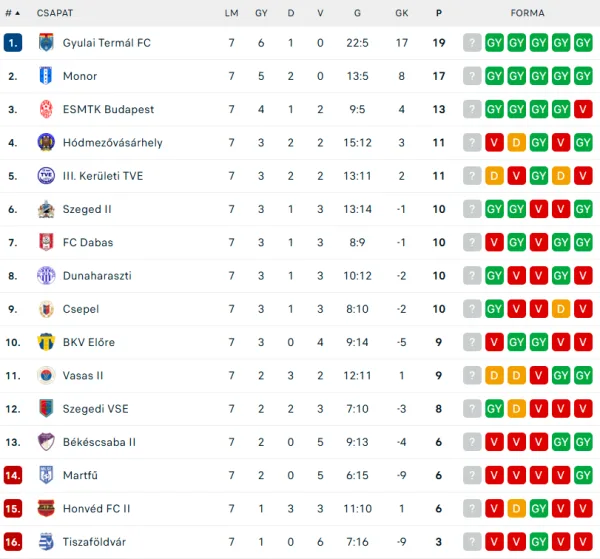Sort standings by the GK column header

point(401,13)
